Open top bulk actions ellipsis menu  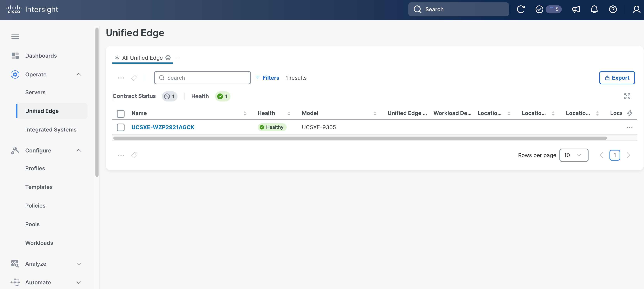pyautogui.click(x=121, y=78)
